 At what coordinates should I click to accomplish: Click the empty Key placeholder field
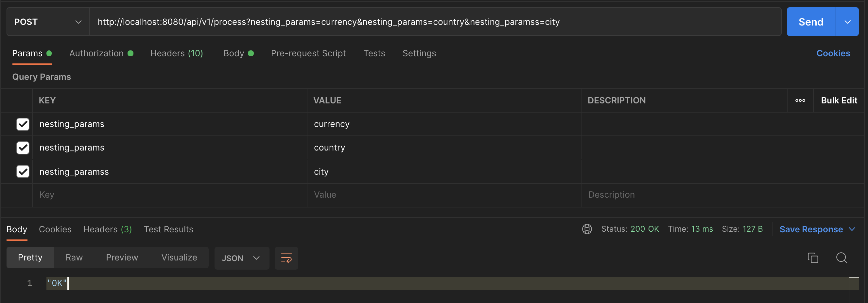click(x=169, y=195)
